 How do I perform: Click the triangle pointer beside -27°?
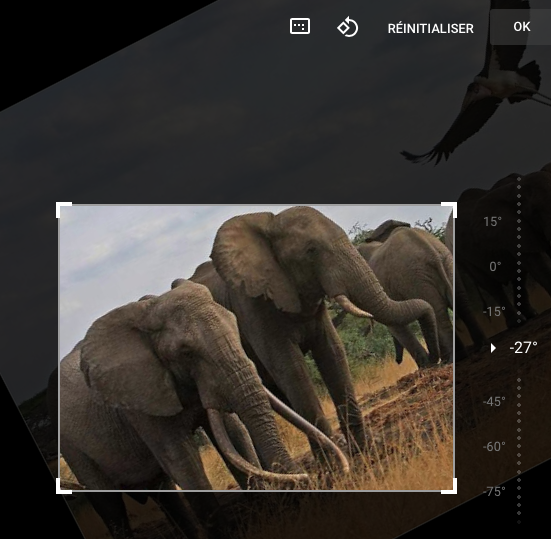pyautogui.click(x=493, y=348)
